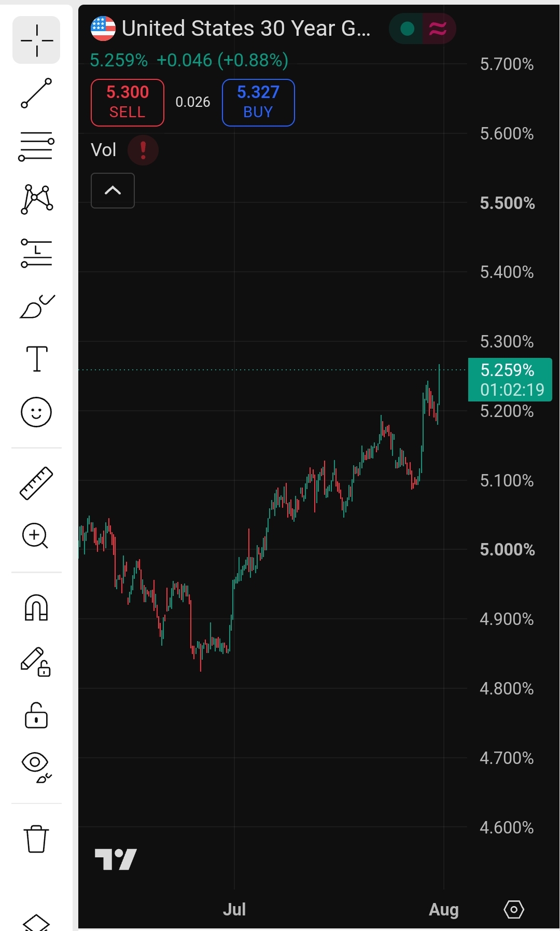The image size is (560, 931).
Task: Select the trend line drawing tool
Action: (x=36, y=93)
